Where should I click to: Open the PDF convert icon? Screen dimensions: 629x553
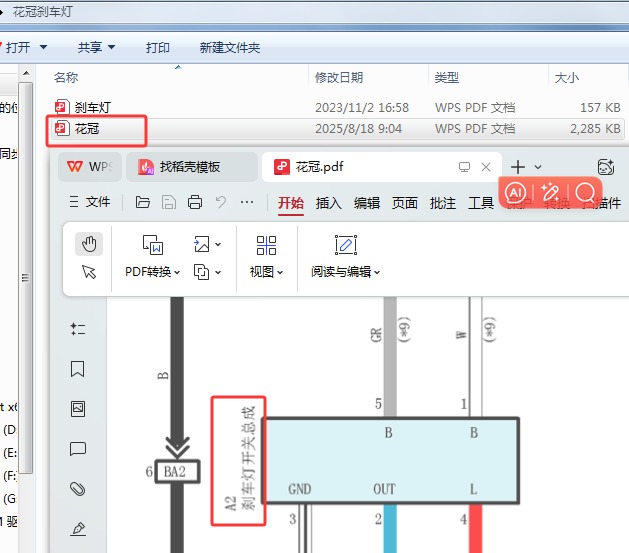tap(153, 245)
